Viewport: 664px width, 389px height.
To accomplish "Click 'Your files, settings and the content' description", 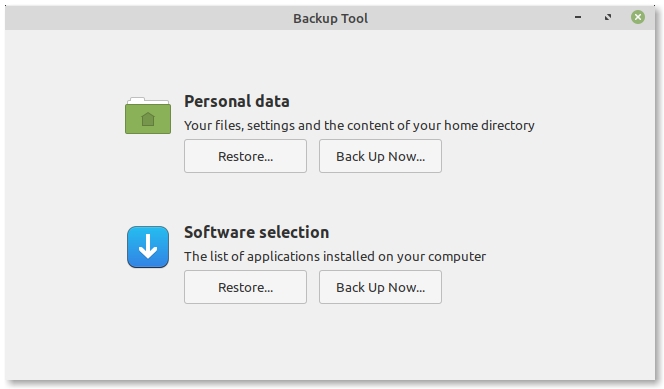I will point(359,126).
